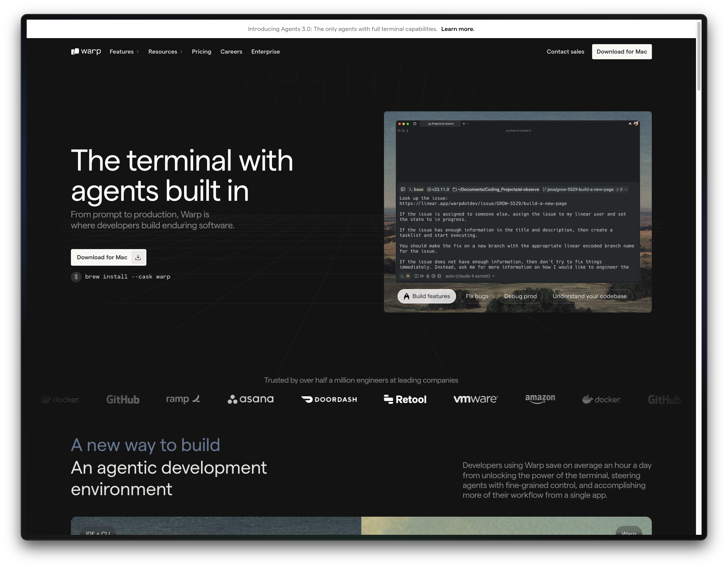Switch to the Fix bugs mode pill
Viewport: 728px width, 568px height.
[477, 296]
